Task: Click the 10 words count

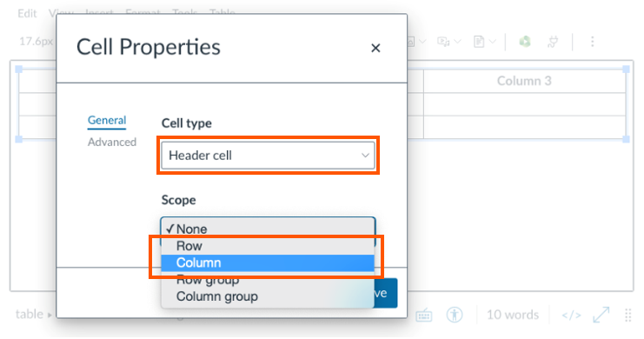Action: (513, 315)
